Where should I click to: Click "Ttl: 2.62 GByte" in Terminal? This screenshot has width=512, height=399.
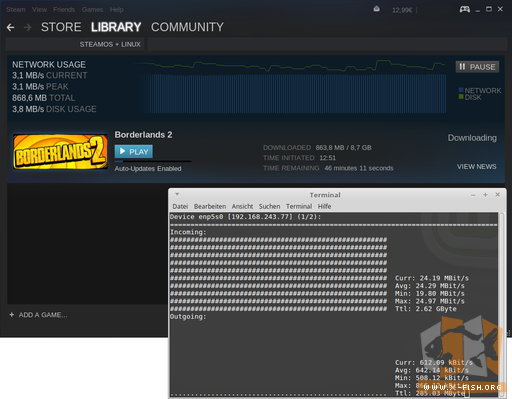[x=426, y=309]
